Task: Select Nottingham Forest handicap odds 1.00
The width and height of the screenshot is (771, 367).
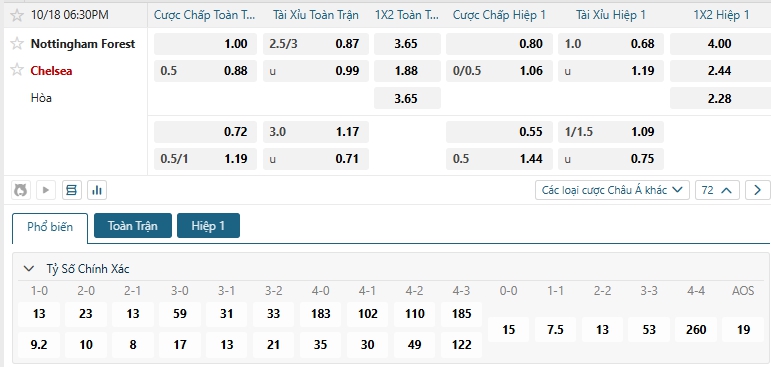Action: point(205,44)
